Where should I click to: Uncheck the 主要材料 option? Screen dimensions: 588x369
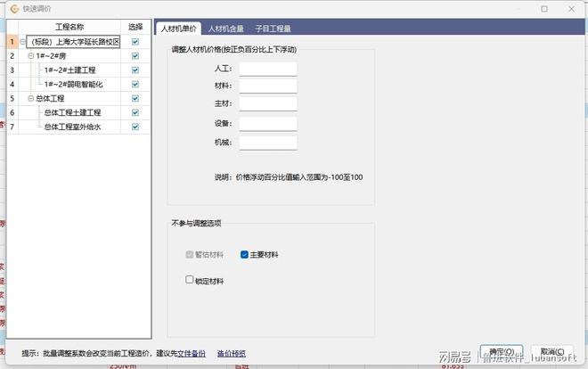pos(244,255)
